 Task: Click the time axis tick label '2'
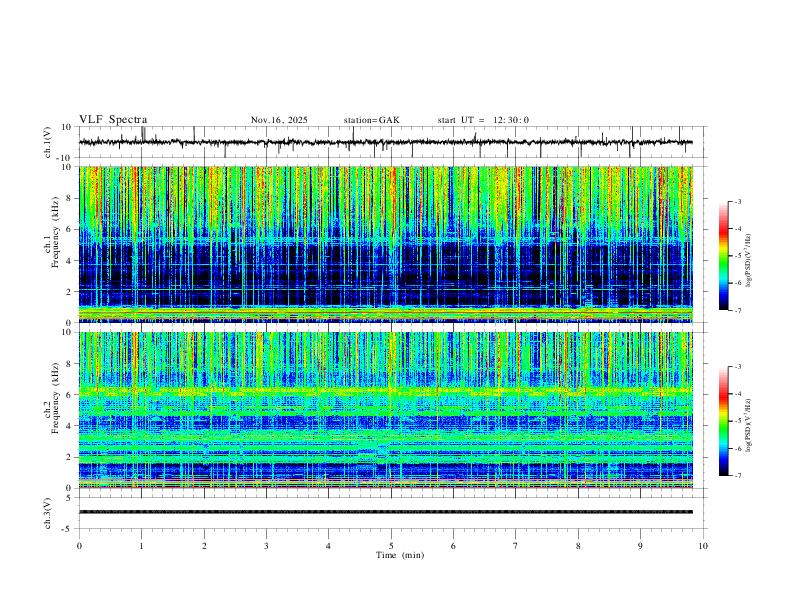pos(204,546)
